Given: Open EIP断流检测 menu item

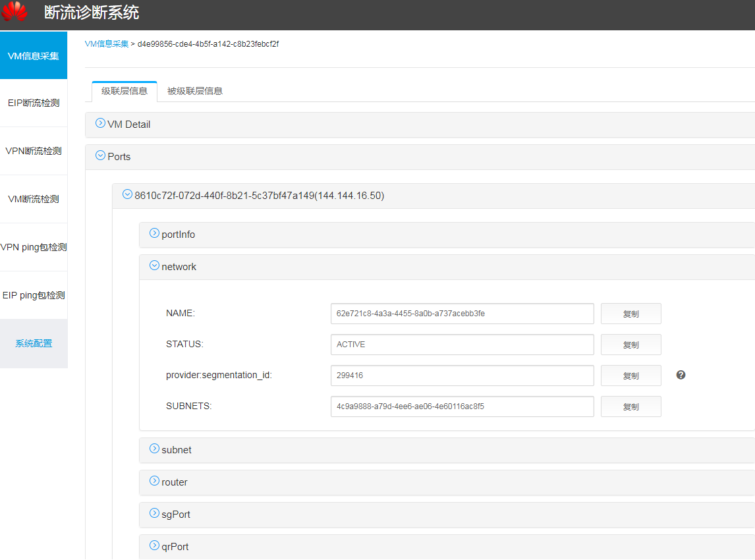Looking at the screenshot, I should (x=34, y=103).
